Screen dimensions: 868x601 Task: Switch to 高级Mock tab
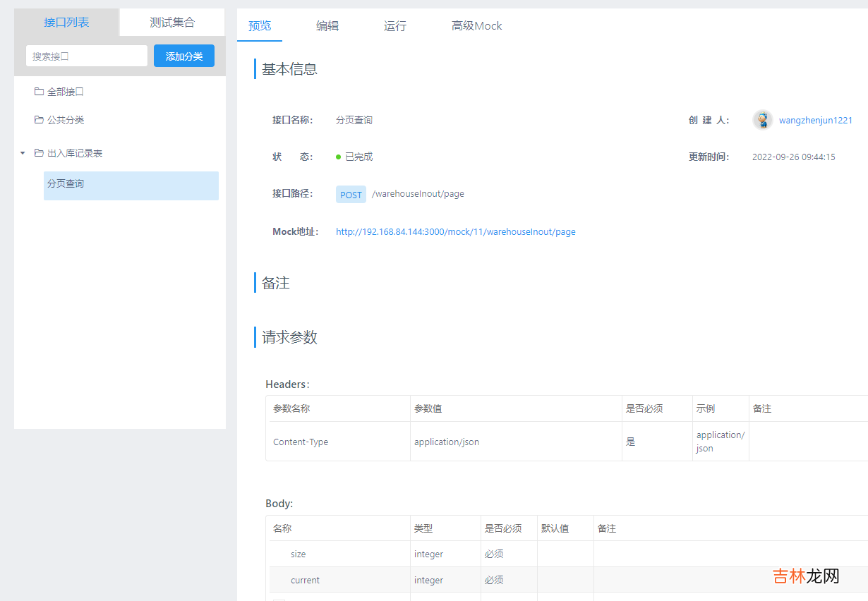pyautogui.click(x=477, y=26)
